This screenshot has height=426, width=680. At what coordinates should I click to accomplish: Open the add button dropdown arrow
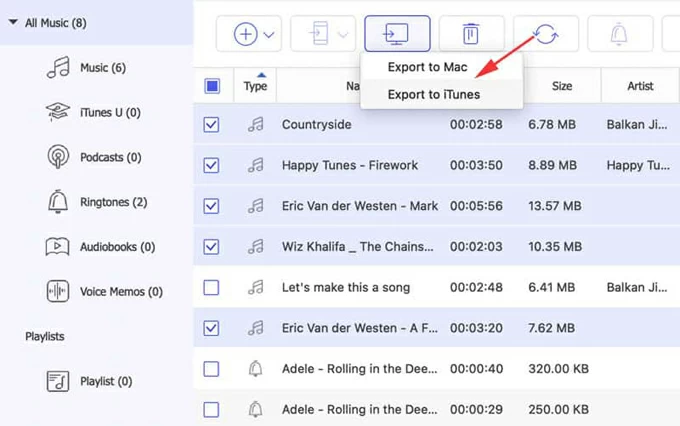[x=270, y=35]
